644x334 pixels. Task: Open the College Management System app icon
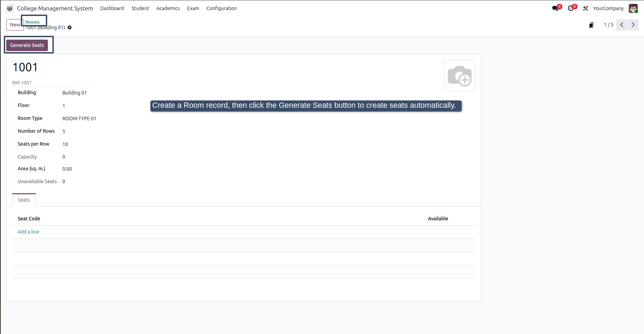(x=10, y=8)
